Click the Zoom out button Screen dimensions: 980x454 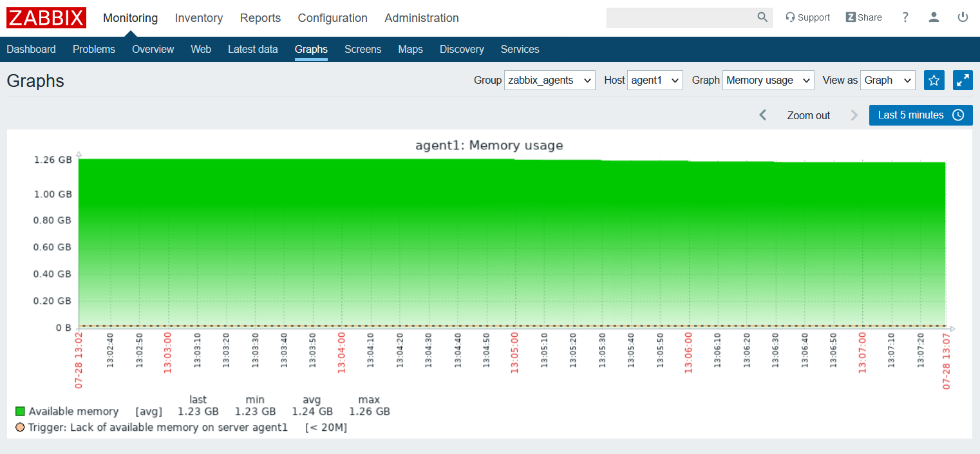(x=808, y=115)
